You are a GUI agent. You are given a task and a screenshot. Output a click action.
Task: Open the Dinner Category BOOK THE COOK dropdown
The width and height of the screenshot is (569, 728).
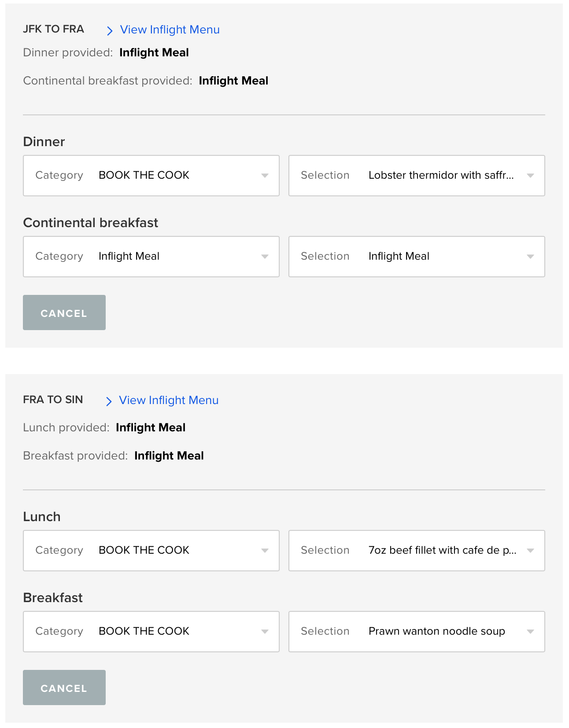pos(151,176)
